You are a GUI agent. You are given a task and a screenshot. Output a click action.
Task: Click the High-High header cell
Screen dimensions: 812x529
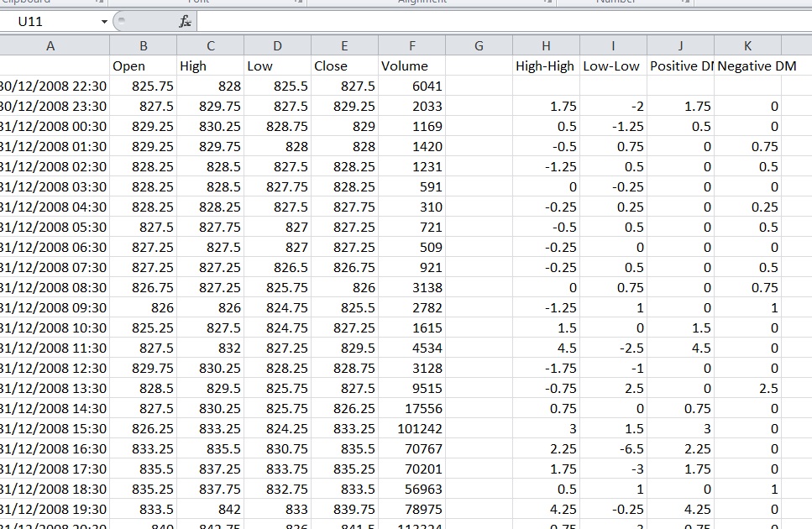pos(546,65)
